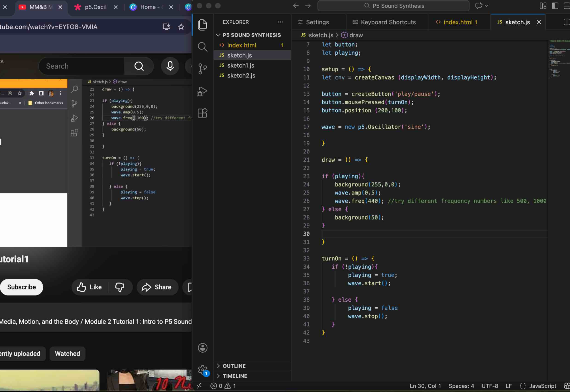
Task: Change end of line sequence LF
Action: (x=509, y=386)
